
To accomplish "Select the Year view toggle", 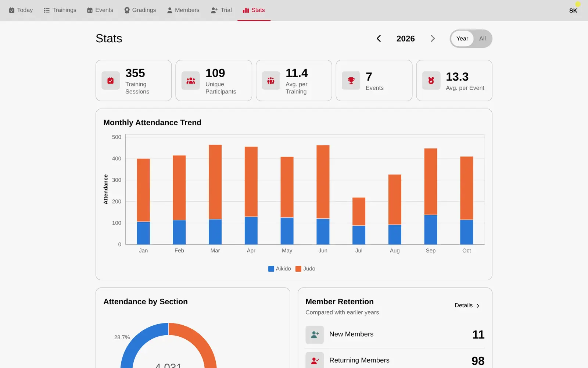I will (x=462, y=39).
